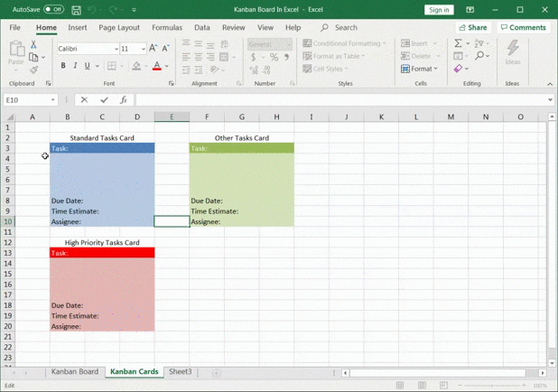The image size is (558, 392).
Task: Click the Insert Function fx icon
Action: 124,100
